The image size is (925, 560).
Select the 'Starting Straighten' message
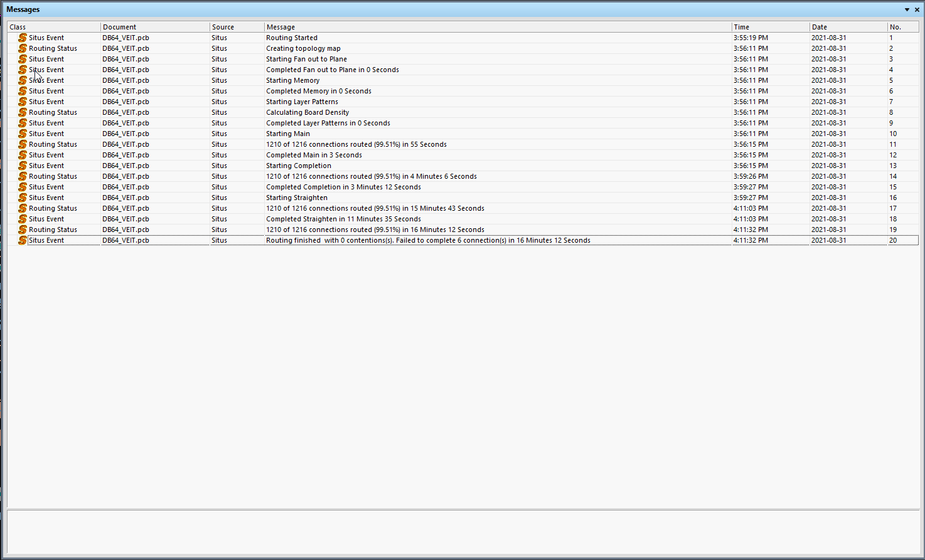pyautogui.click(x=297, y=198)
